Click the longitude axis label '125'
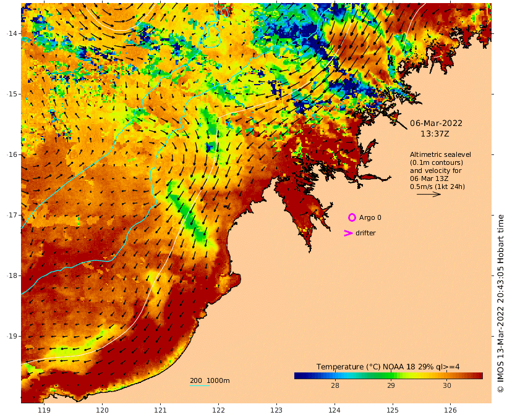 pos(393,410)
